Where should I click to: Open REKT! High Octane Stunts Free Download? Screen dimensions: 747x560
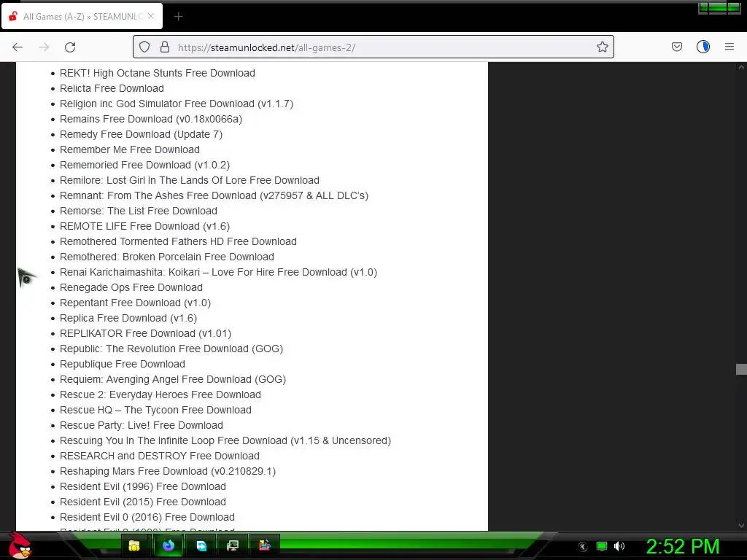(158, 74)
